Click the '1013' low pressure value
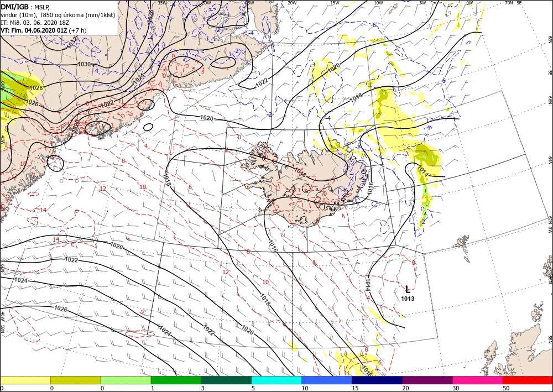The width and height of the screenshot is (553, 392). click(x=408, y=299)
